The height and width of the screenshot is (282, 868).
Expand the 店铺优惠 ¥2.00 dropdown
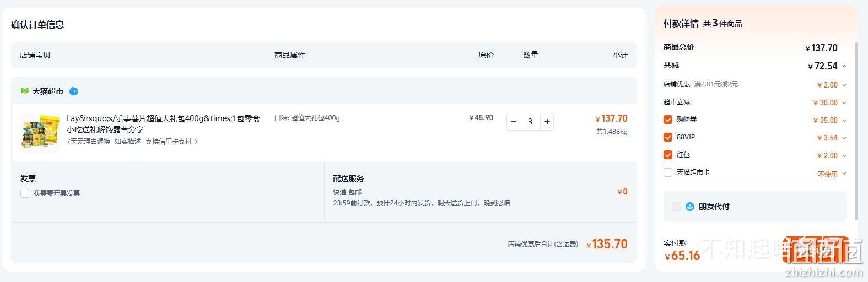844,85
